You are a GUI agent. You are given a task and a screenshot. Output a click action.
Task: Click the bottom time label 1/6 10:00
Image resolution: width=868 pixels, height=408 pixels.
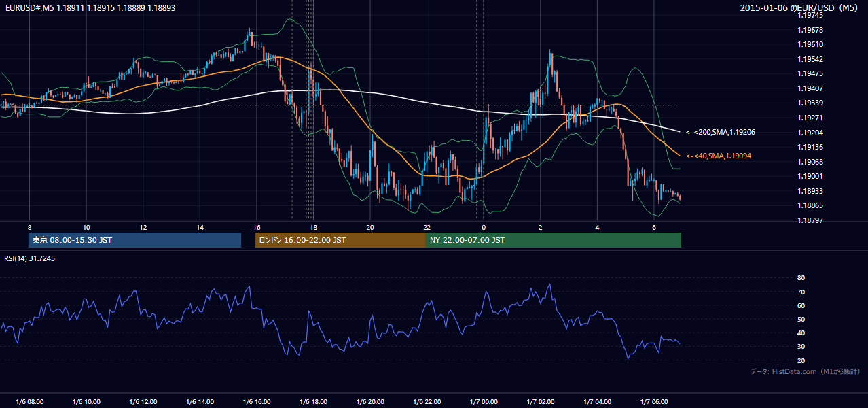(x=86, y=402)
